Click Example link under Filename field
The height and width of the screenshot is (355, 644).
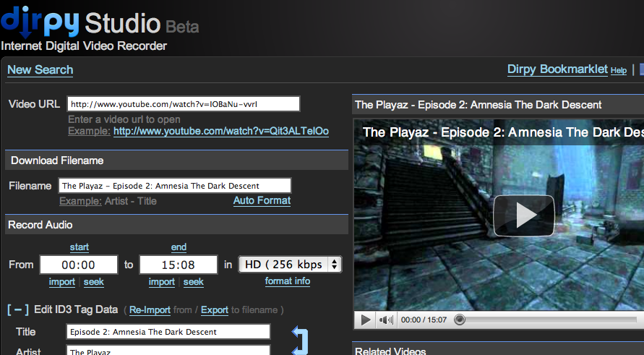(x=80, y=201)
